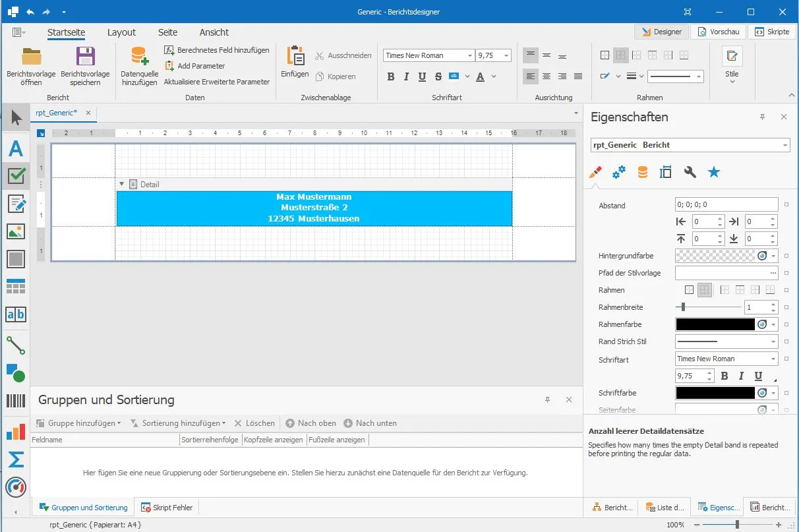Select the Check Box control tool
Screen dimensions: 799x532
[x=16, y=176]
